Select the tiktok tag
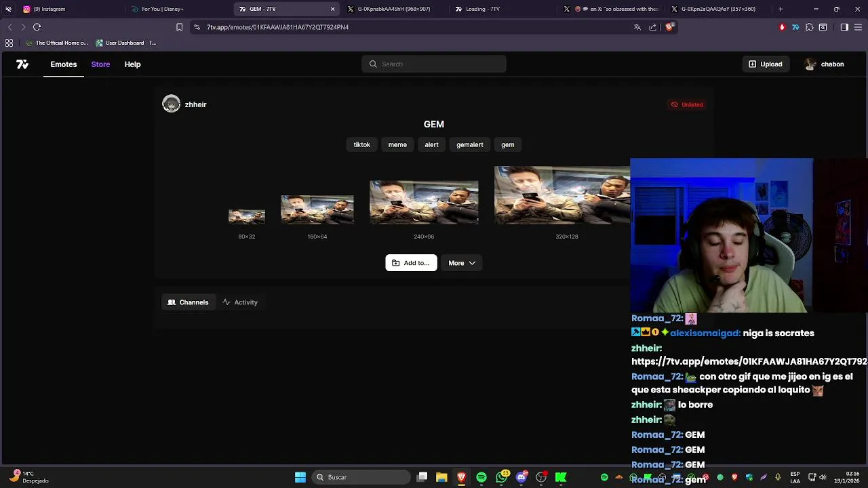The width and height of the screenshot is (868, 488). point(361,144)
